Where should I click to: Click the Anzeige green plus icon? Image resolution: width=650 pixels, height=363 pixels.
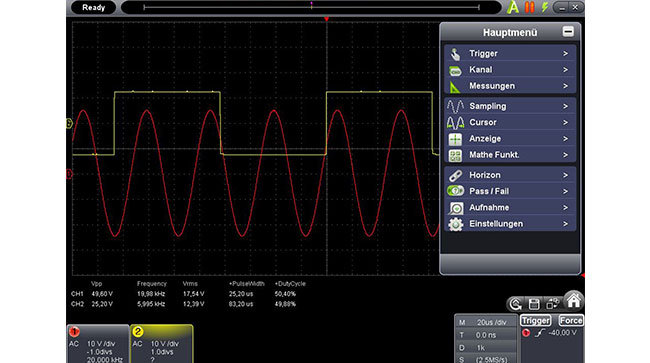tap(455, 139)
